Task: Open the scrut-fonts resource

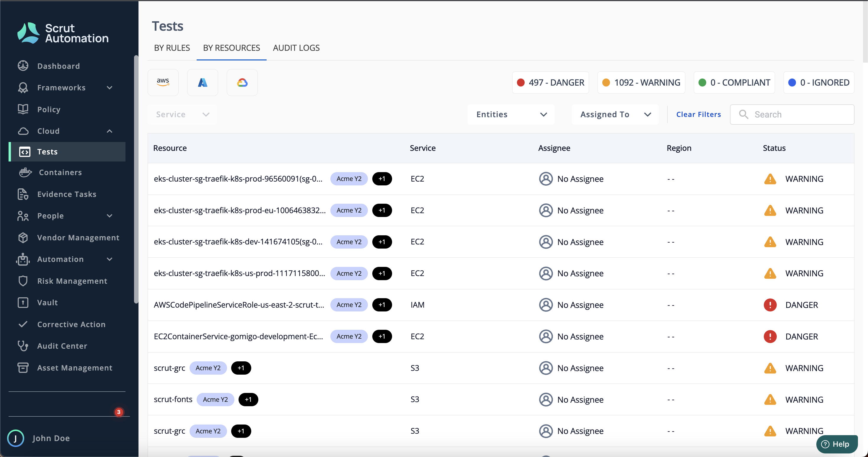Action: [x=173, y=399]
